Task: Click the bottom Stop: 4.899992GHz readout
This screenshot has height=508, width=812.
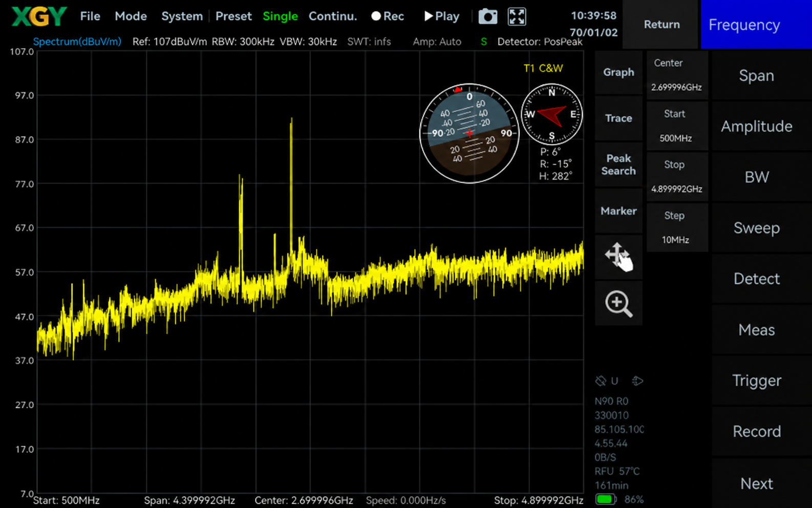Action: point(538,500)
